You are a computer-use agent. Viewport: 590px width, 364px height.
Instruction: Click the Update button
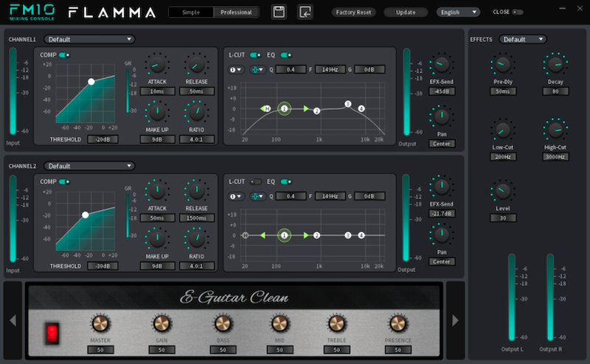pos(406,13)
